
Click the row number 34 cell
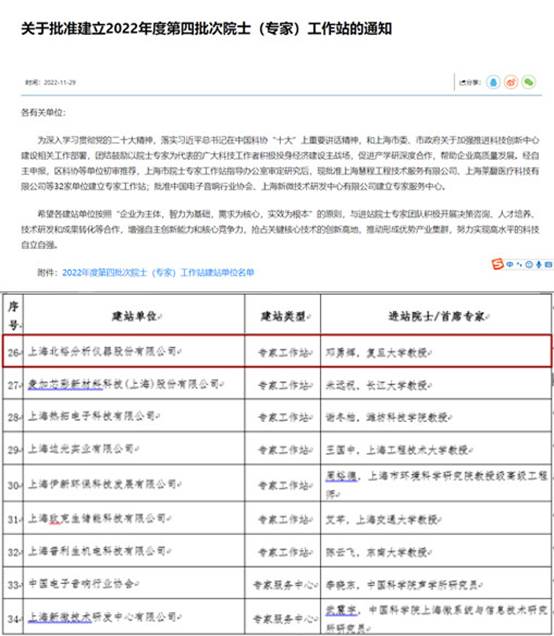tap(13, 617)
